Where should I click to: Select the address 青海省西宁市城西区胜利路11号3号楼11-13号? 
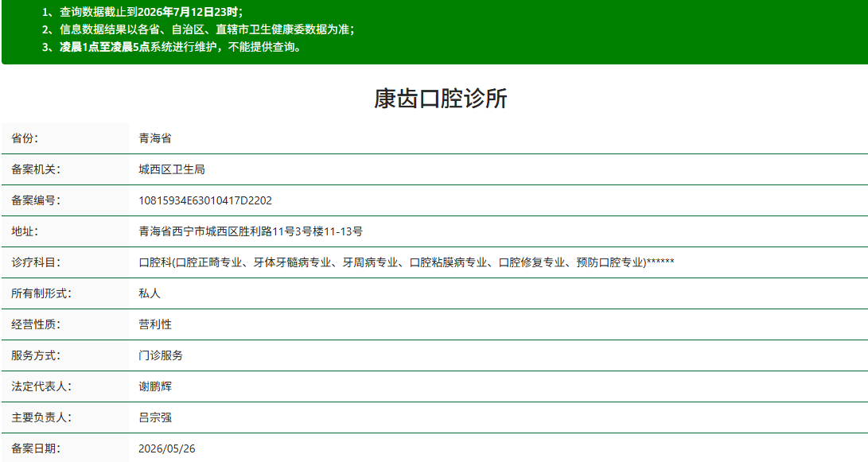pos(251,231)
